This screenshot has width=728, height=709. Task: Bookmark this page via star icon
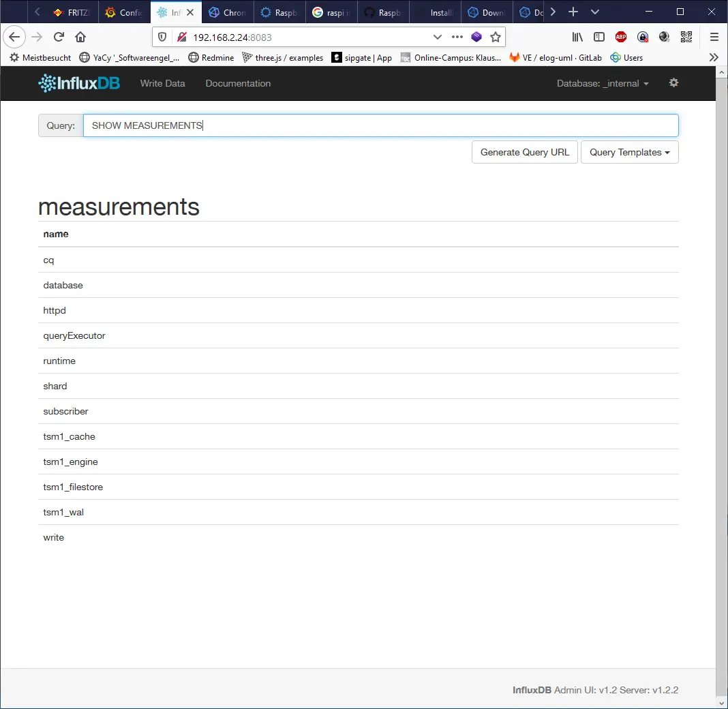[x=496, y=37]
